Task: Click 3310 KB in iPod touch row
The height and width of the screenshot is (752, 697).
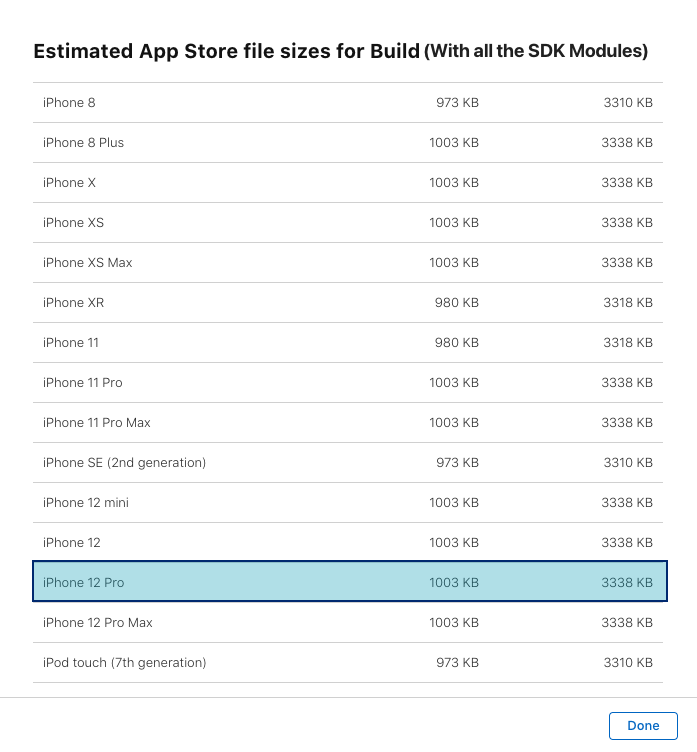Action: [x=628, y=662]
